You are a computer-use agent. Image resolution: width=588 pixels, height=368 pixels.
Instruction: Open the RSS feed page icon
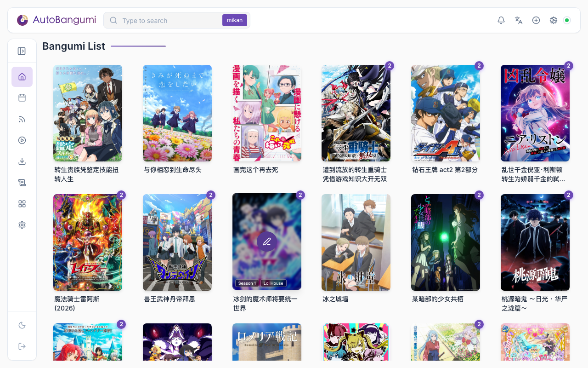[x=22, y=119]
